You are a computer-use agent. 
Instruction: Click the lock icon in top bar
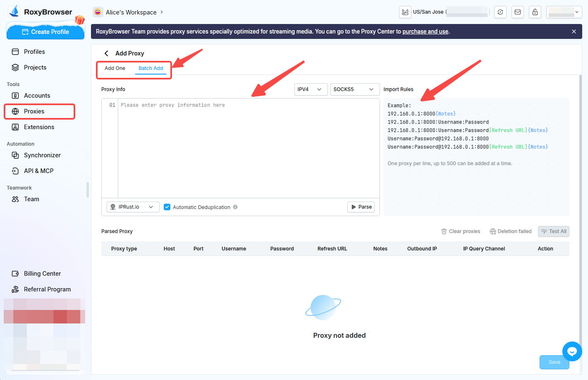click(535, 12)
